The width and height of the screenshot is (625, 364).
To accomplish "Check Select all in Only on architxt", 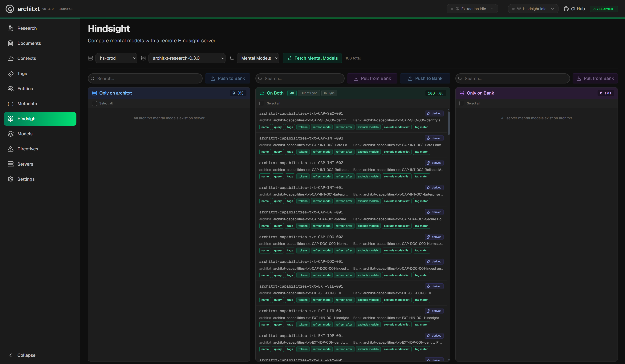I will (94, 103).
